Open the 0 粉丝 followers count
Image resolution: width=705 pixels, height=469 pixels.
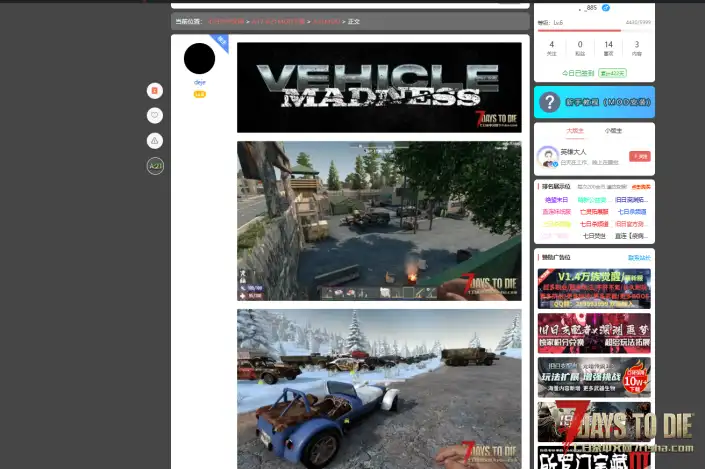coord(580,48)
